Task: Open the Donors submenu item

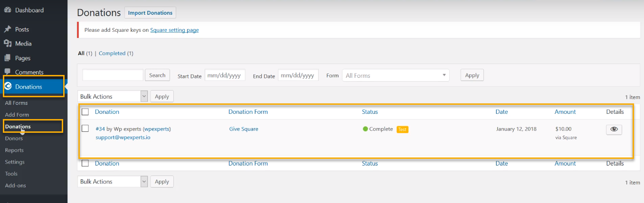Action: (14, 138)
